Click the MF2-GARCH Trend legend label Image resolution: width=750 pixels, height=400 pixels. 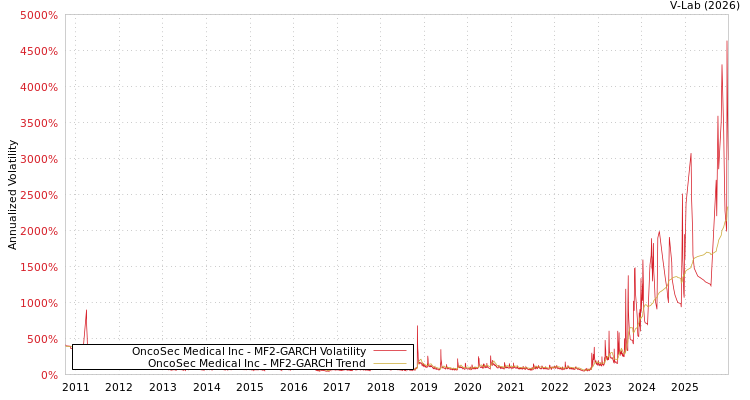pyautogui.click(x=256, y=363)
